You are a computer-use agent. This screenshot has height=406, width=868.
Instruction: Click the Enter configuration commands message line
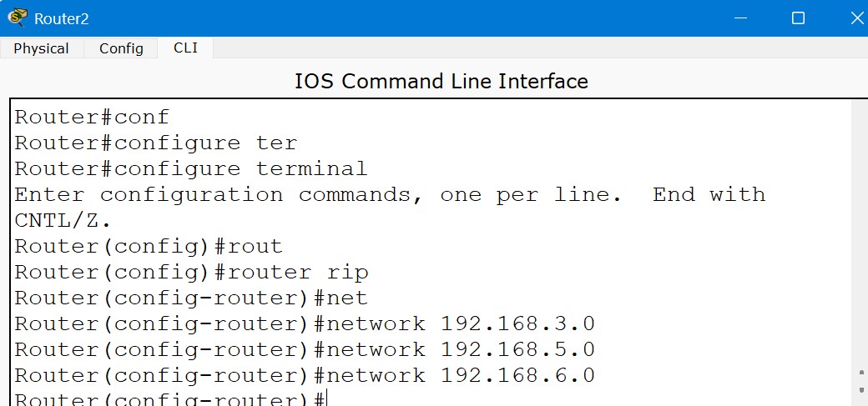click(389, 195)
